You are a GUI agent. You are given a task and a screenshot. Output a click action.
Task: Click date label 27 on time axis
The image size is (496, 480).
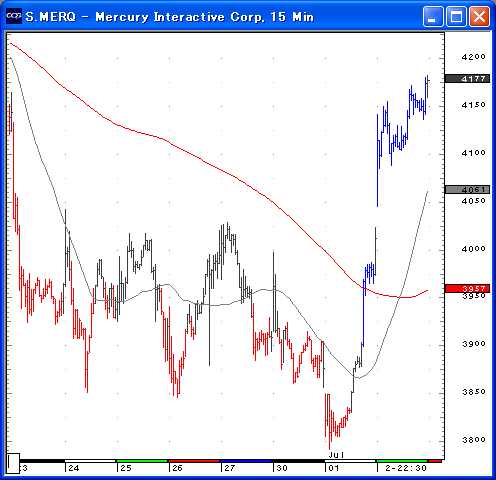coord(230,468)
